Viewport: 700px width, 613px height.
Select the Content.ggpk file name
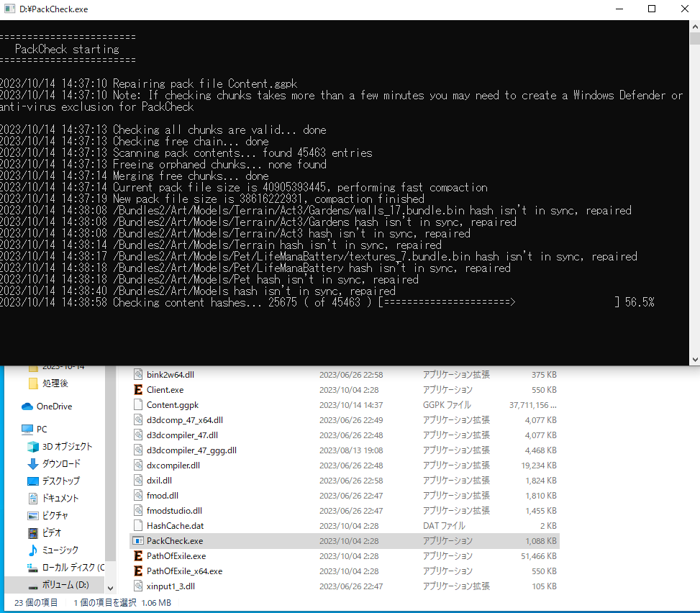coord(173,405)
